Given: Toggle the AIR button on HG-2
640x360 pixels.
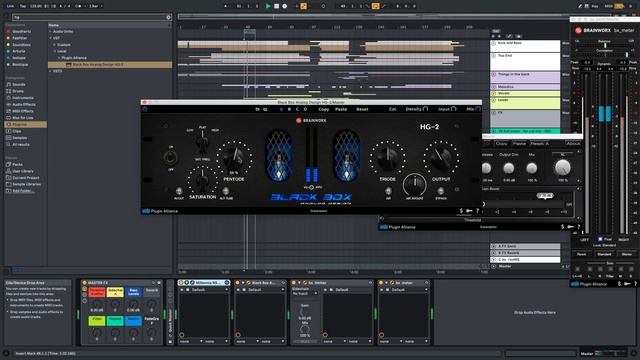Looking at the screenshot, I should coord(388,191).
